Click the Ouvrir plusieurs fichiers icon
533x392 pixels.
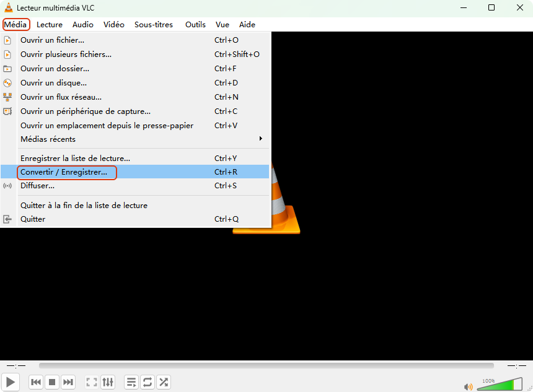coord(7,54)
